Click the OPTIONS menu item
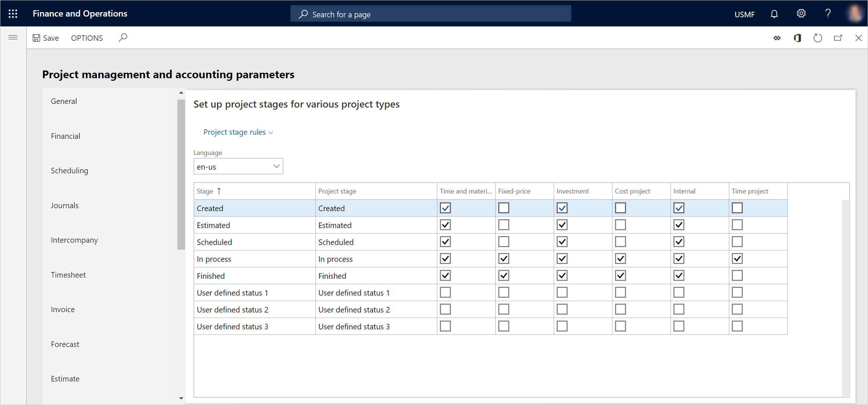Image resolution: width=868 pixels, height=405 pixels. click(87, 37)
